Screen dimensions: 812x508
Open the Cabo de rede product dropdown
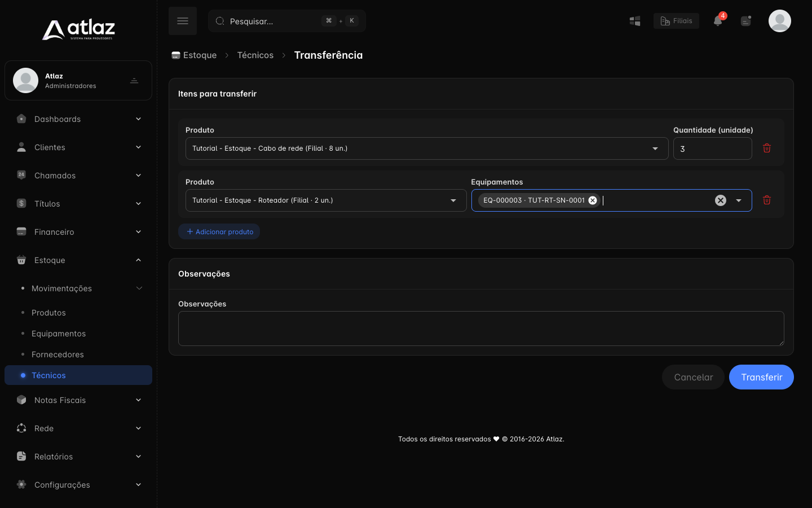click(x=427, y=148)
